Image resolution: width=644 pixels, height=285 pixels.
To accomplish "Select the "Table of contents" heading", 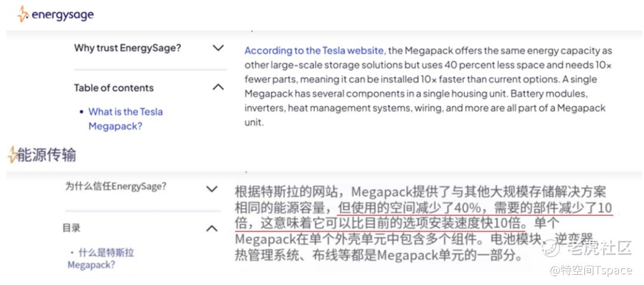I will (x=113, y=88).
